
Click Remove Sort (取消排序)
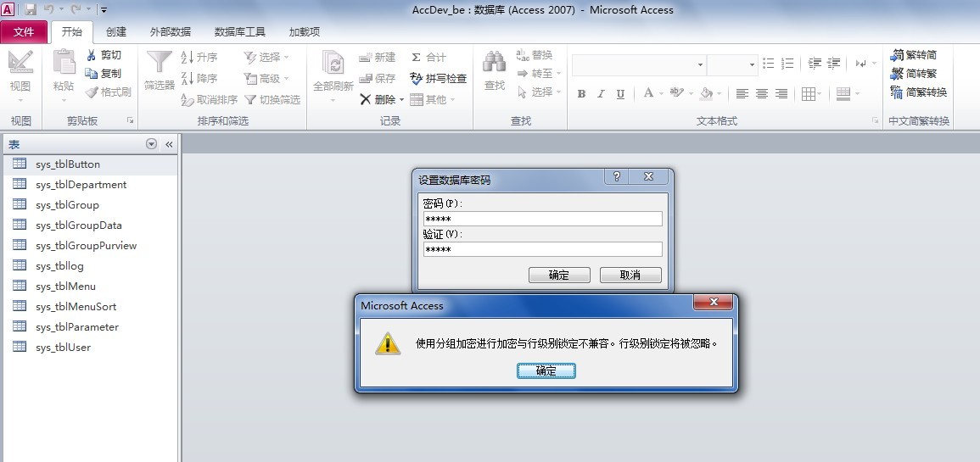(x=210, y=100)
